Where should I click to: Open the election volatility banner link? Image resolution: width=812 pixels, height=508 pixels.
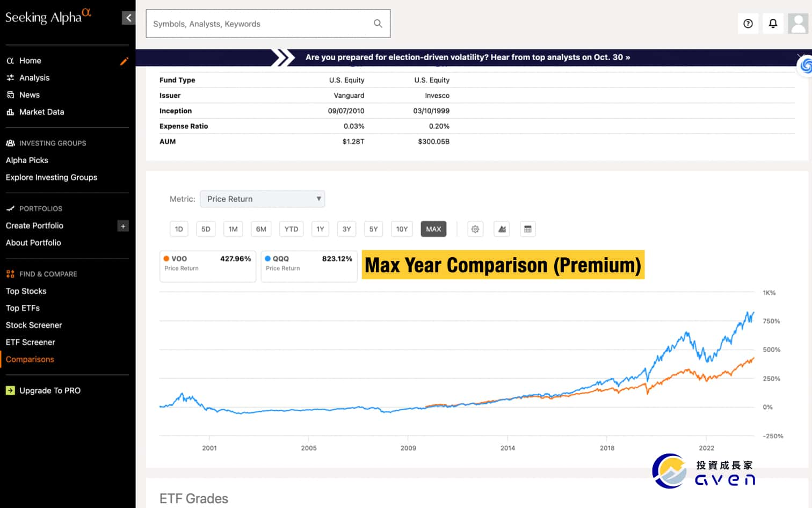[x=468, y=57]
